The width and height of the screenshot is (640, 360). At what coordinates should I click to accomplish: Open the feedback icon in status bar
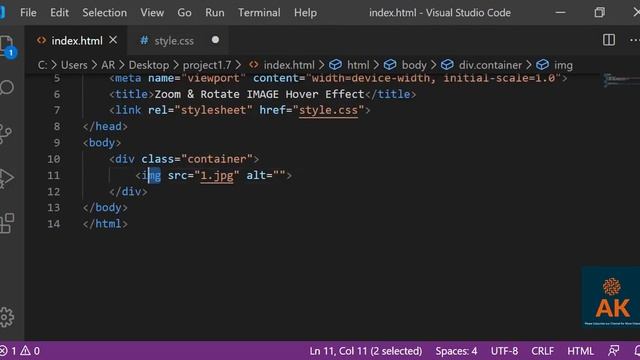613,351
